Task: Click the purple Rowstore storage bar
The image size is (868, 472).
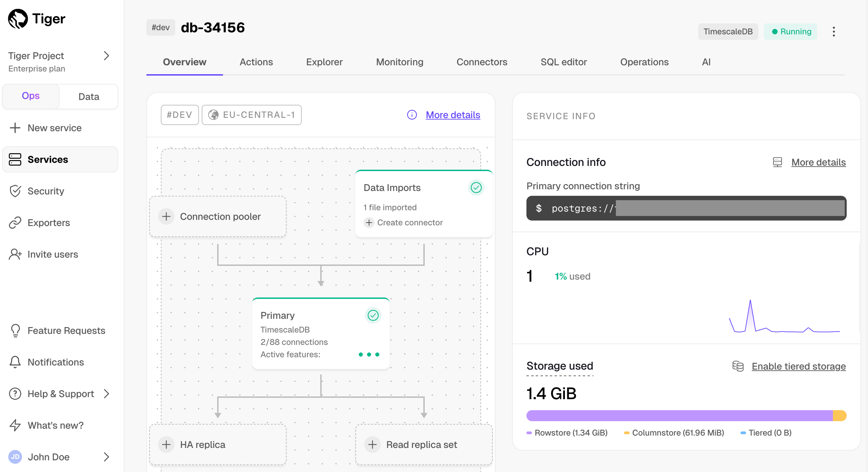Action: pos(679,416)
